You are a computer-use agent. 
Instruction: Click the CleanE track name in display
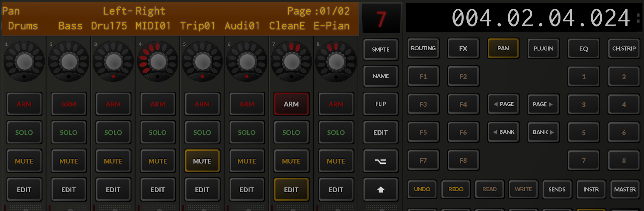287,26
